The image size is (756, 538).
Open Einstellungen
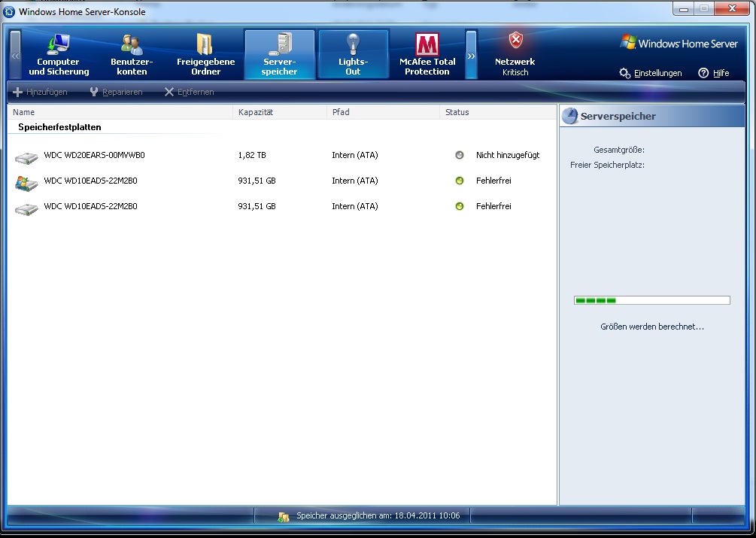tap(651, 73)
